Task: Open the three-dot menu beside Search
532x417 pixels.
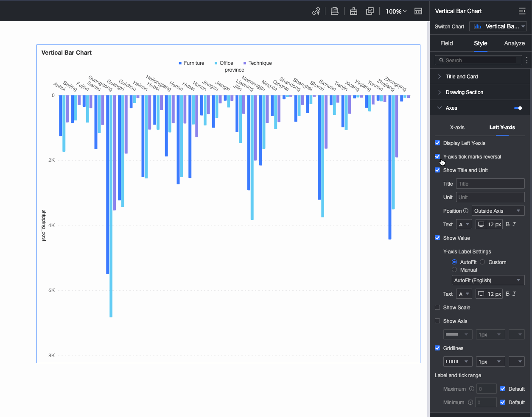Action: point(527,60)
